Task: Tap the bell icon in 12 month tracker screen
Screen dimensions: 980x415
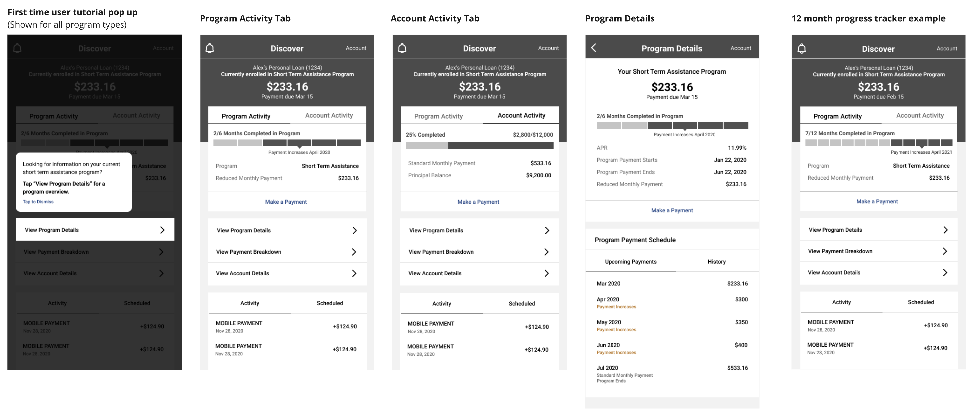Action: pos(802,48)
